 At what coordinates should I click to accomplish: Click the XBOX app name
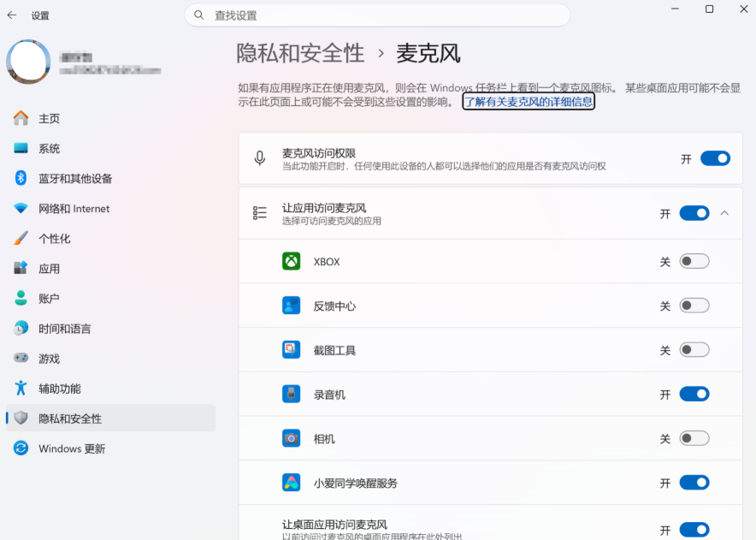click(x=327, y=262)
